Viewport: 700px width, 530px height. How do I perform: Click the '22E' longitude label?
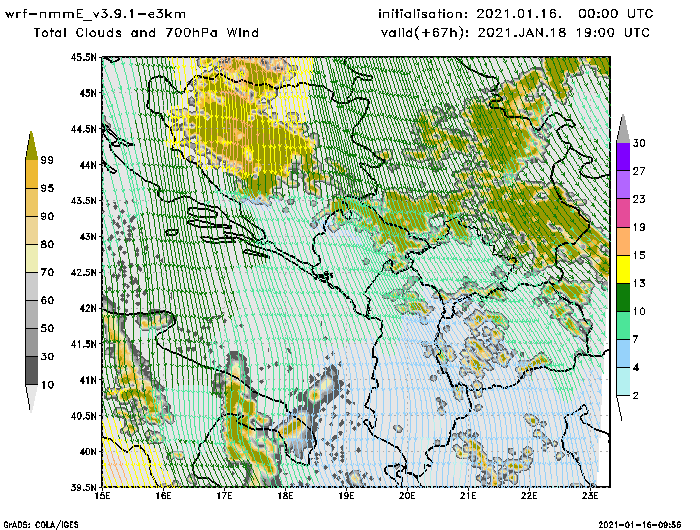529,496
